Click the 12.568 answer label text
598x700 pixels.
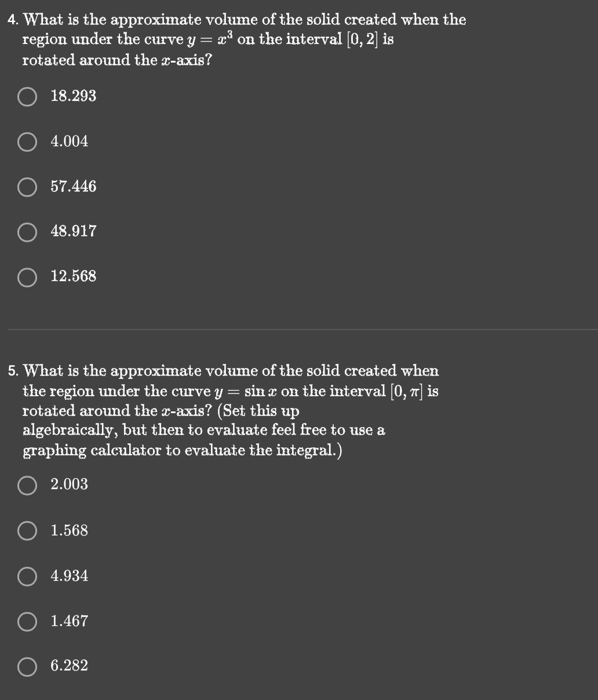(74, 276)
